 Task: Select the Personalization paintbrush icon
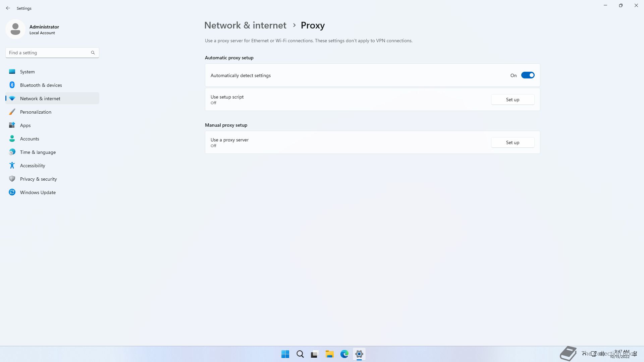(12, 112)
